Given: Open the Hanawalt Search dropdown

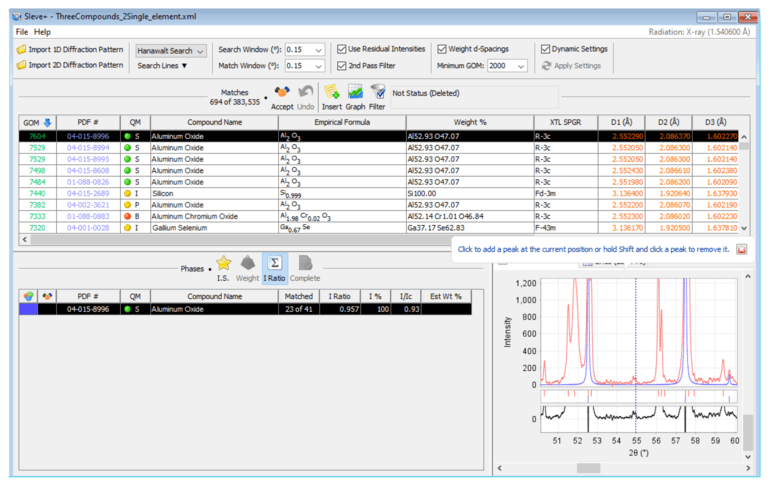Looking at the screenshot, I should pos(171,50).
